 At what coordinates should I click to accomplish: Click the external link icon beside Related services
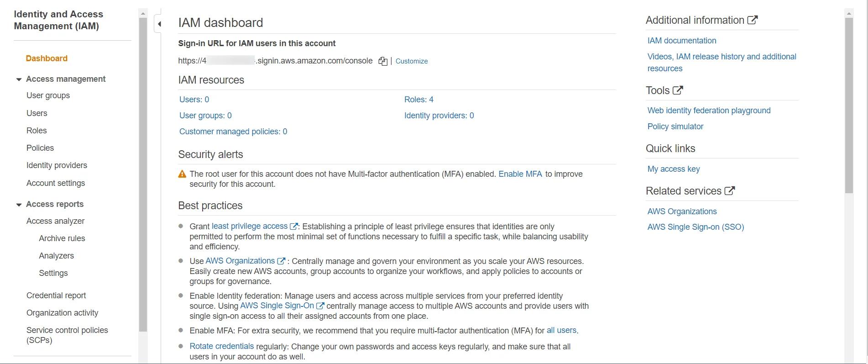(730, 190)
